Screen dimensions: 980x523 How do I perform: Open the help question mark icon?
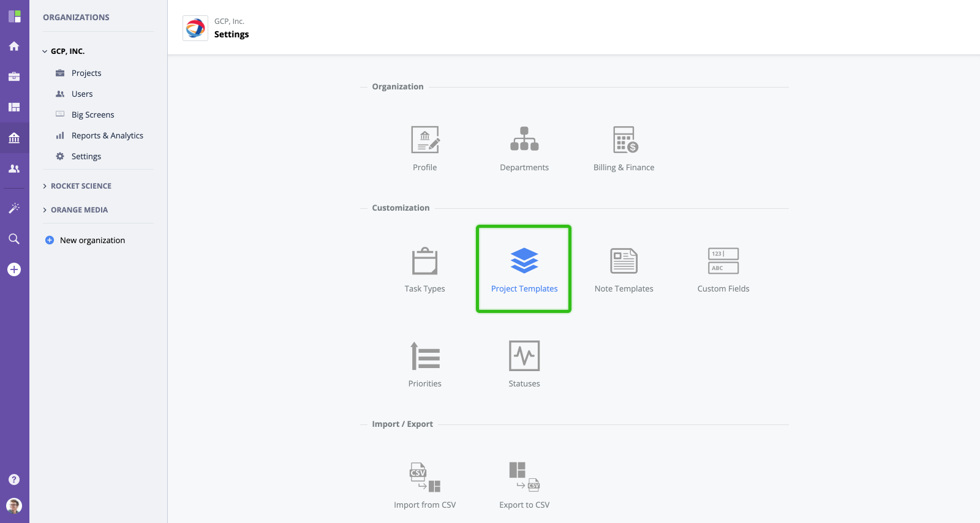(14, 480)
